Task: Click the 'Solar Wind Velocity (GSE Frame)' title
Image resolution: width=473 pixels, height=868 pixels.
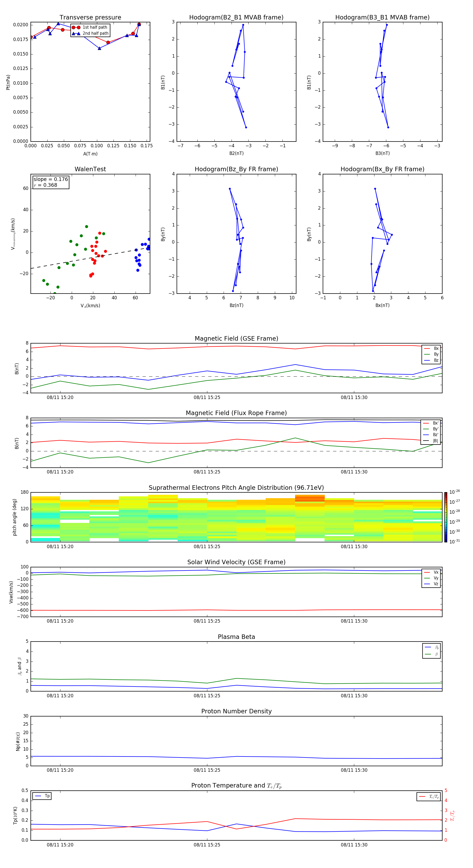Action: [236, 562]
